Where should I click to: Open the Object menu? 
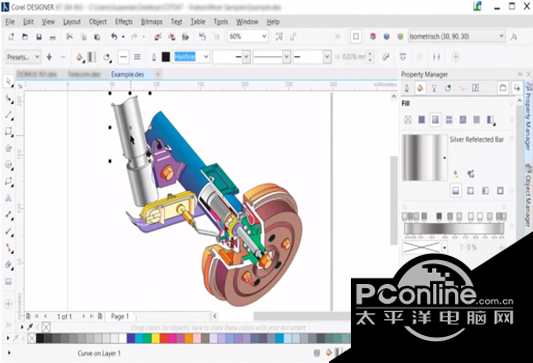(98, 22)
